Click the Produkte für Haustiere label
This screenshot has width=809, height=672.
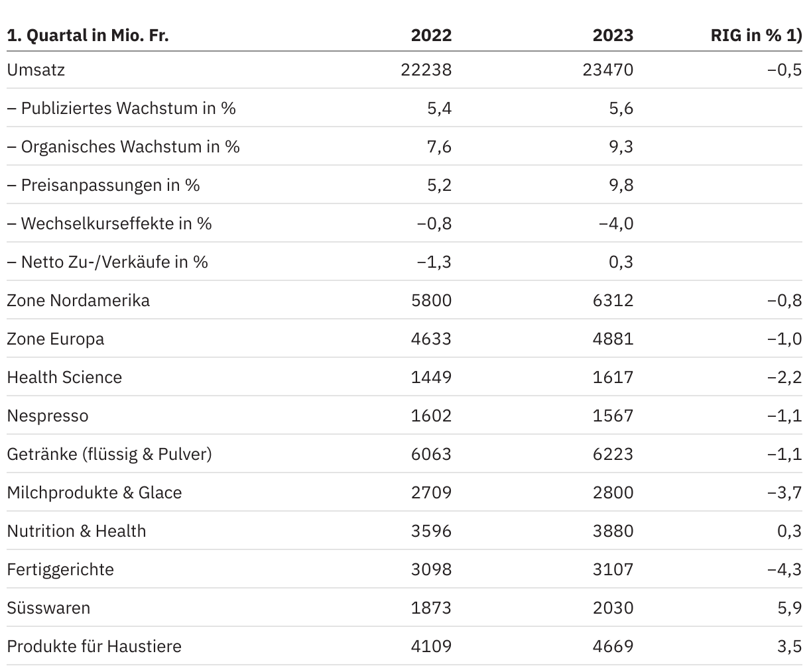[x=94, y=646]
